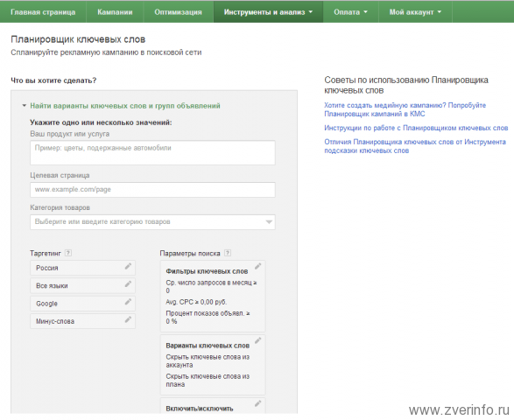Open Инструменты и анализ dropdown menu
The width and height of the screenshot is (514, 420).
(268, 12)
